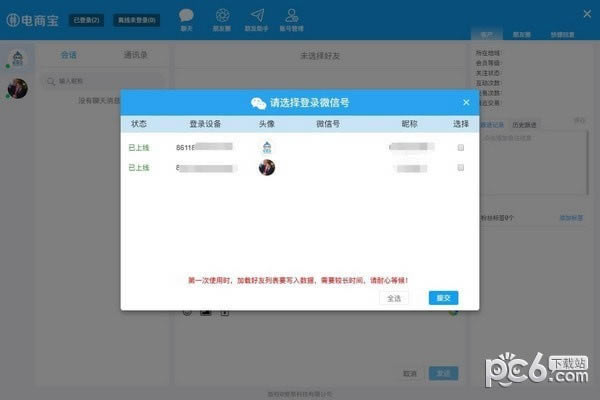The image size is (600, 400).
Task: Click 已上线 status in first row
Action: point(139,147)
